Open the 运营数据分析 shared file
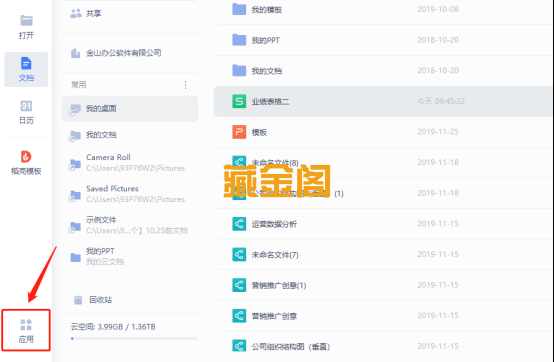 click(x=384, y=224)
